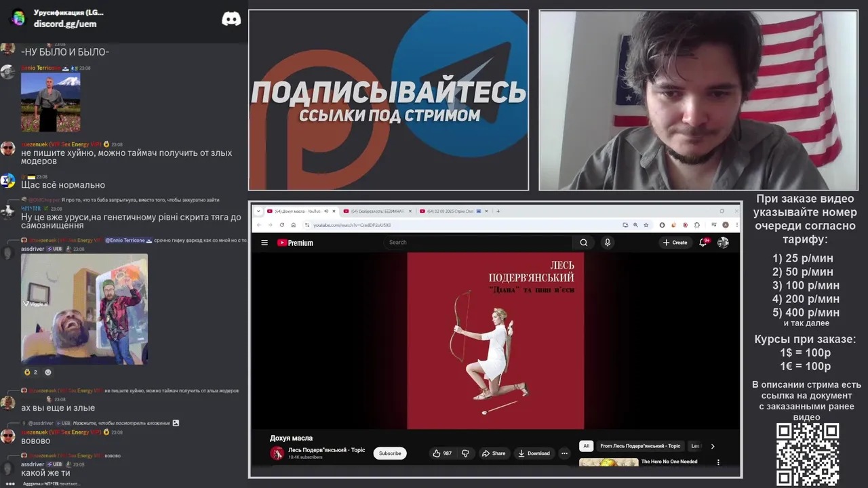Image resolution: width=868 pixels, height=488 pixels.
Task: Bookmark this page with the star icon
Action: click(646, 225)
